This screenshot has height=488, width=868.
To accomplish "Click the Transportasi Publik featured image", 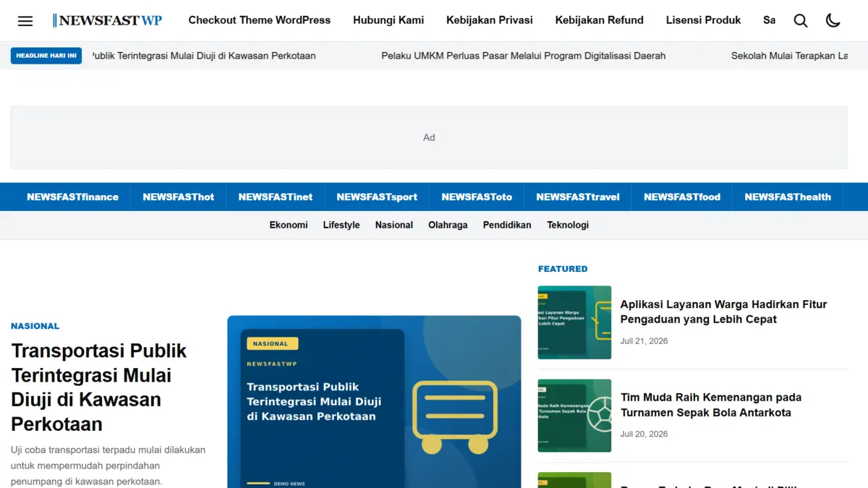I will (374, 402).
